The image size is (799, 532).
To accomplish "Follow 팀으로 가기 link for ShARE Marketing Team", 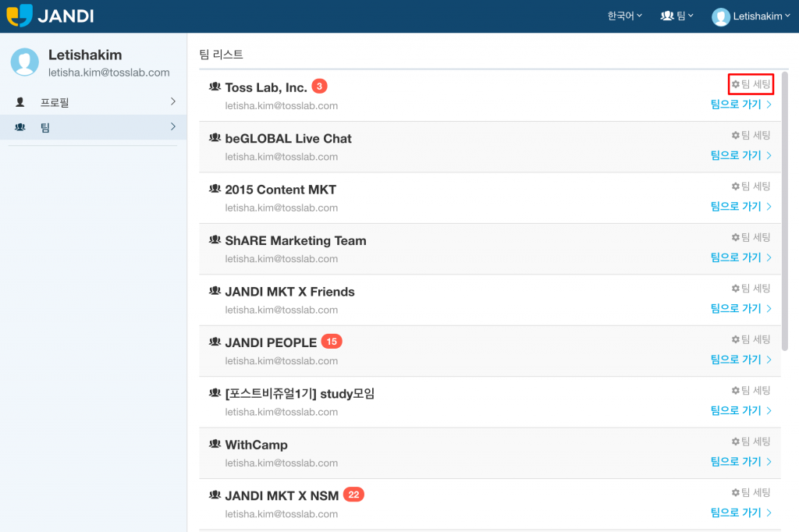I will pyautogui.click(x=737, y=257).
